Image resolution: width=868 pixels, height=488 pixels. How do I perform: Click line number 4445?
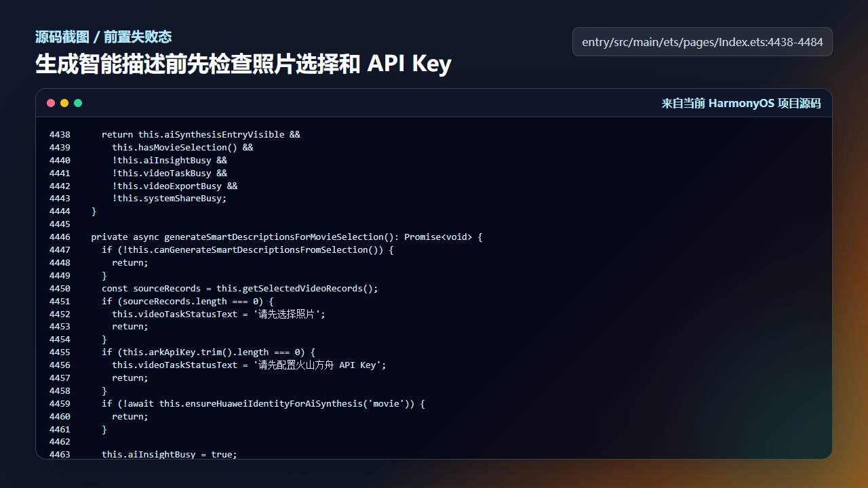point(60,224)
